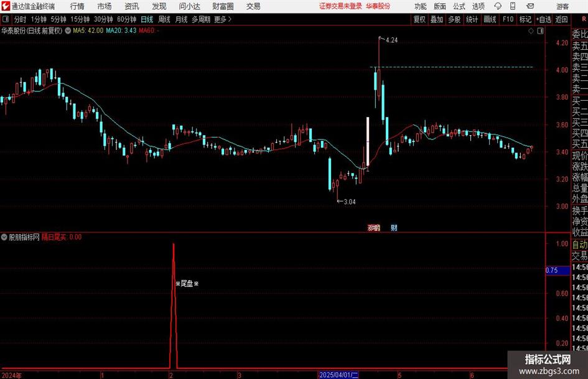Viewport: 588px width, 379px height.
Task: Open the 选项 menu
Action: click(x=478, y=6)
